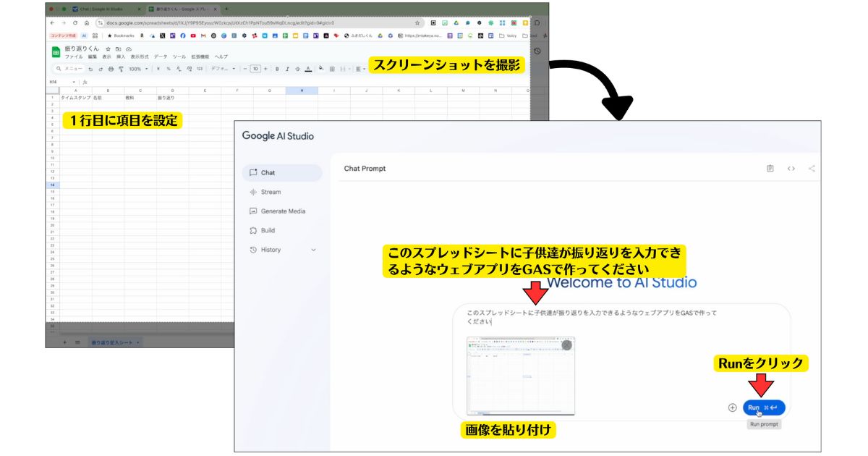The height and width of the screenshot is (456, 868).
Task: Click the print icon in the Sheets toolbar
Action: [x=110, y=69]
